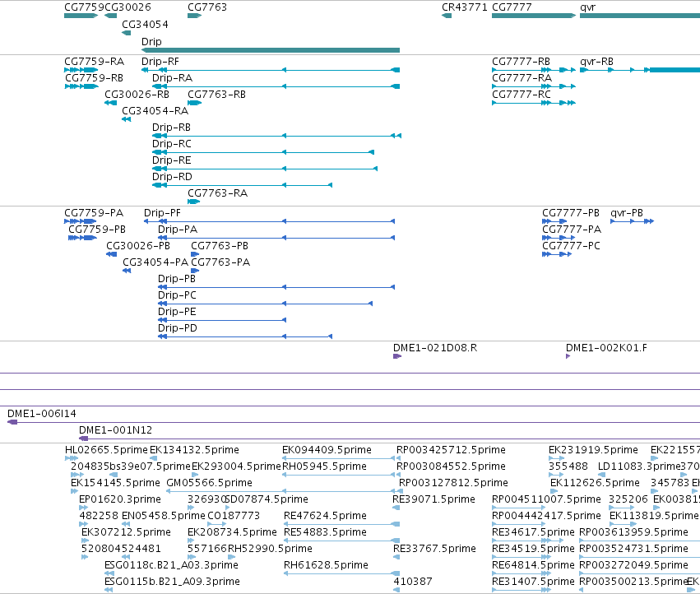Click the Drip-RA transcript label
This screenshot has height=594, width=700.
tap(172, 77)
